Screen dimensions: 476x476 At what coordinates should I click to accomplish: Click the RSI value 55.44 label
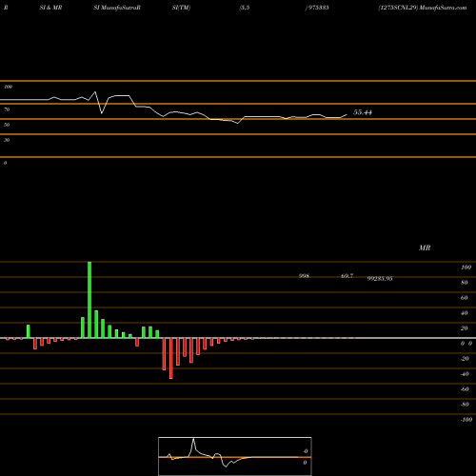coord(363,112)
